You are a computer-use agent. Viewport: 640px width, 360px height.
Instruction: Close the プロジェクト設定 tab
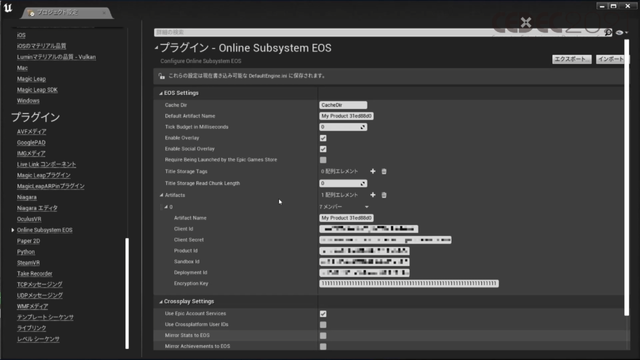click(x=104, y=13)
